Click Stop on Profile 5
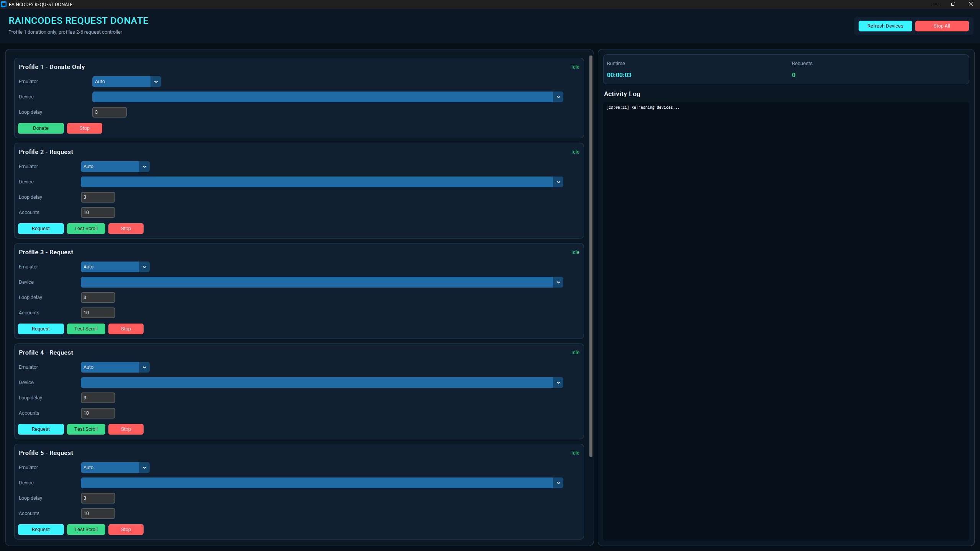The height and width of the screenshot is (551, 980). tap(126, 530)
